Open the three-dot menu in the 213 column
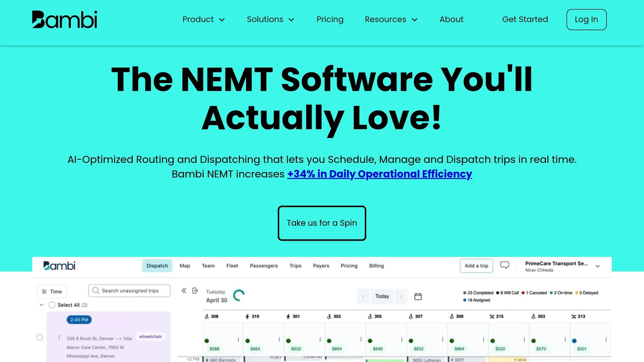 point(606,339)
